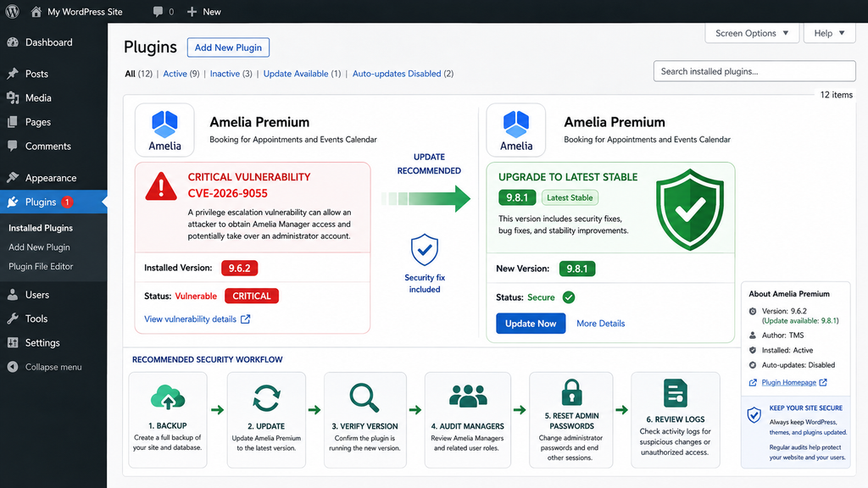868x488 pixels.
Task: Click the WordPress logo in admin bar
Action: point(12,11)
